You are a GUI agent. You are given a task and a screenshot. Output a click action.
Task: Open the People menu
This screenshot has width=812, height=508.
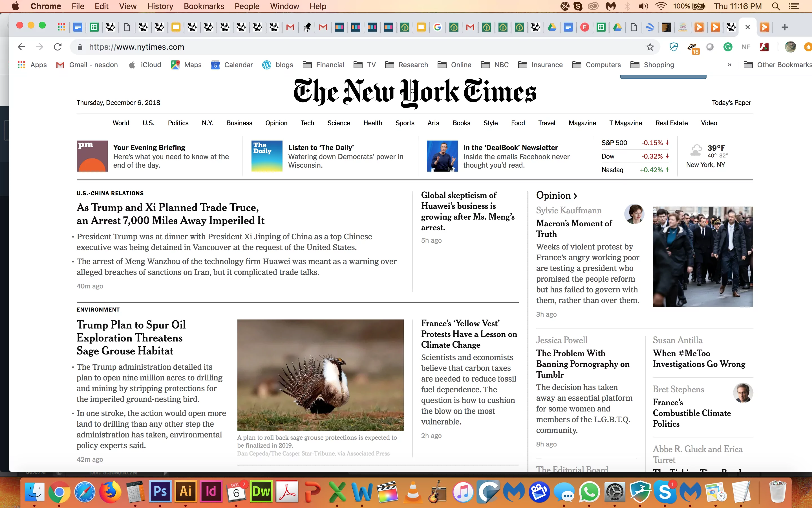click(x=247, y=6)
